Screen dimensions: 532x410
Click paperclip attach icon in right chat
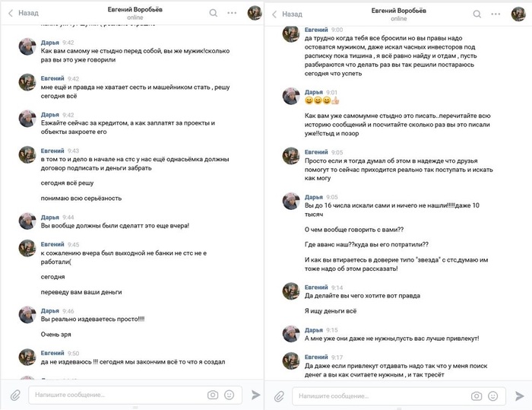[x=278, y=396]
